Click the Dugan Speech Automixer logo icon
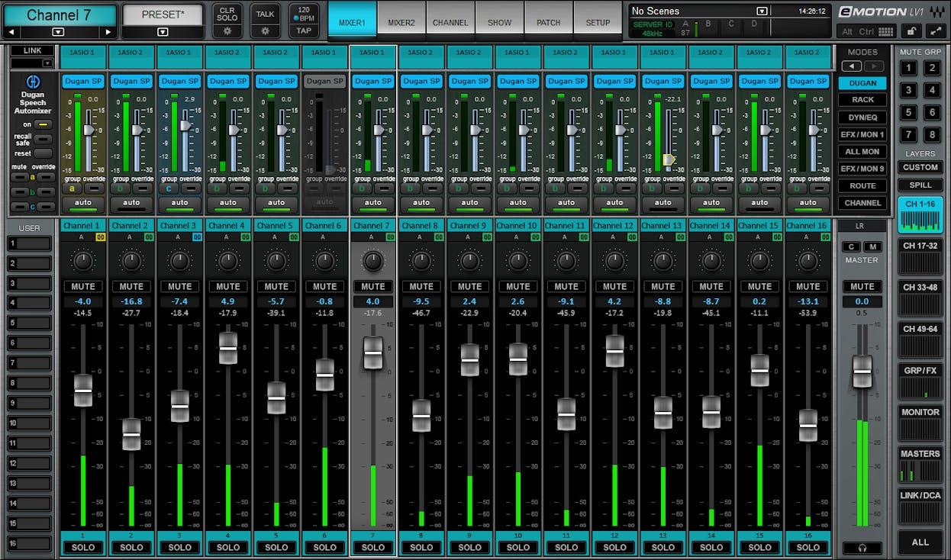 33,82
